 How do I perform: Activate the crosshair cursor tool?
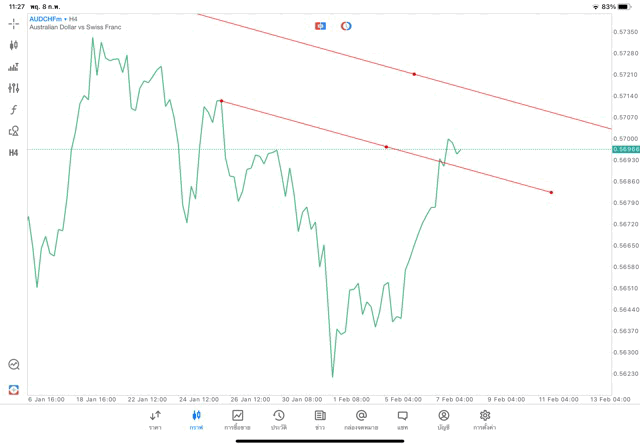tap(14, 23)
